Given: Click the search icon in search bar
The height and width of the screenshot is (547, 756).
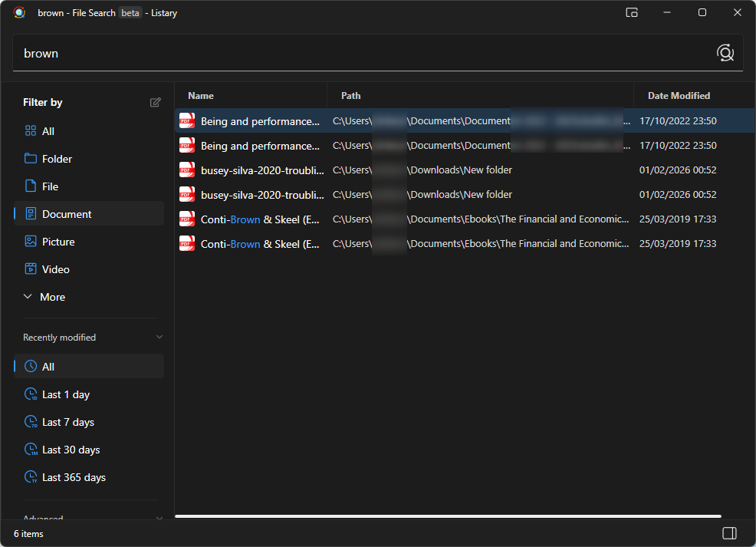Looking at the screenshot, I should [725, 53].
